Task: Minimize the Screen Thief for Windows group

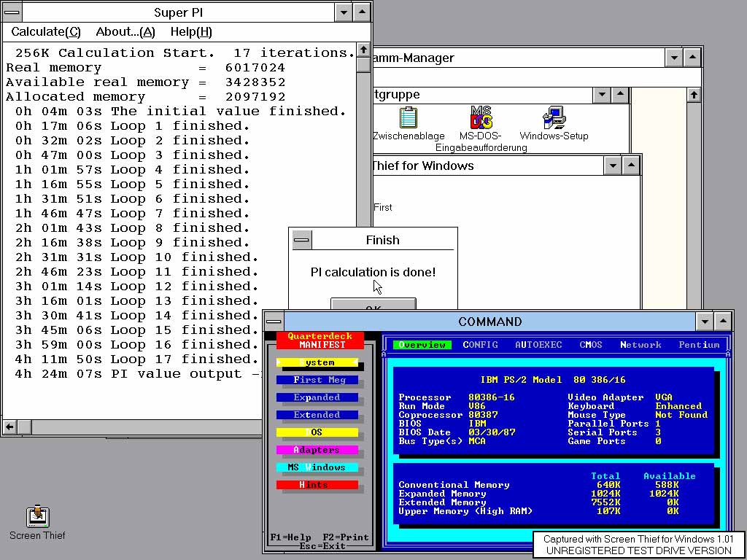Action: (614, 166)
